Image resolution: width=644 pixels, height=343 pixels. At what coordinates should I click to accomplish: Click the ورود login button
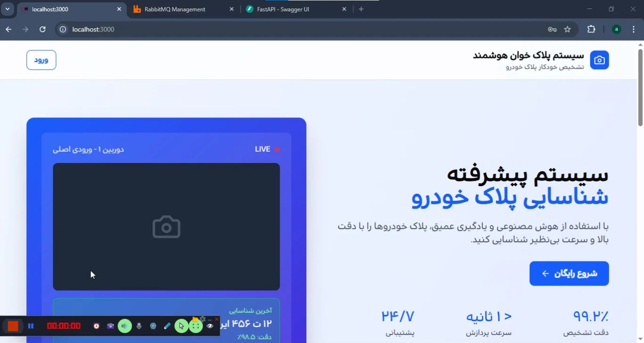click(x=41, y=60)
